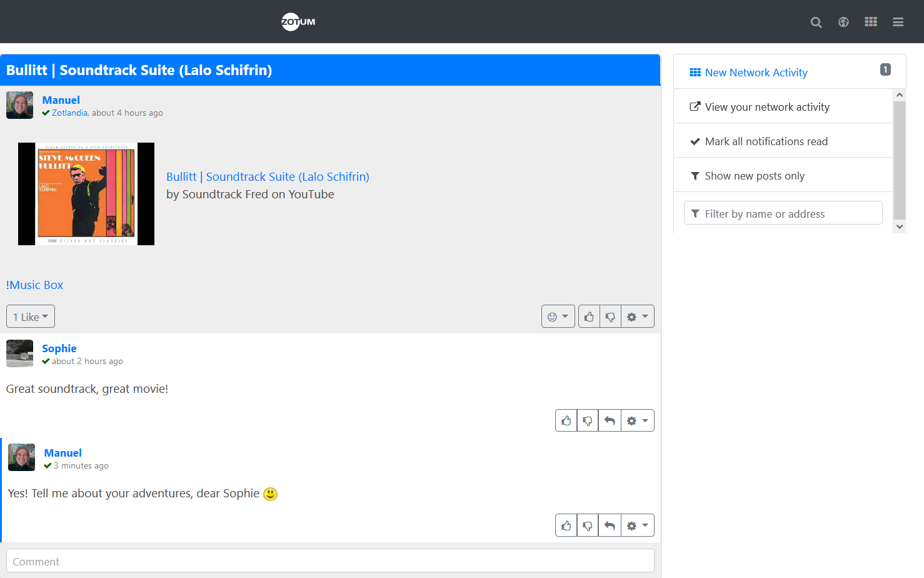The image size is (924, 578).
Task: Open the apps grid icon in header
Action: point(870,22)
